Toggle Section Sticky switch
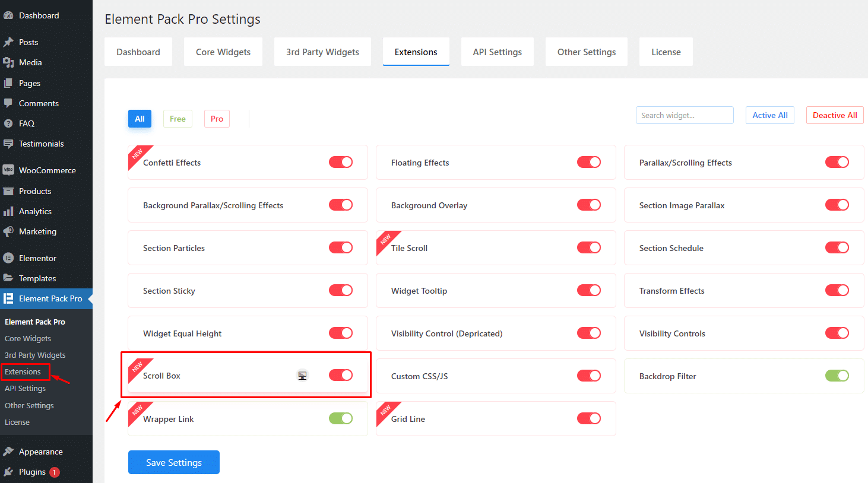This screenshot has width=868, height=483. click(x=341, y=290)
